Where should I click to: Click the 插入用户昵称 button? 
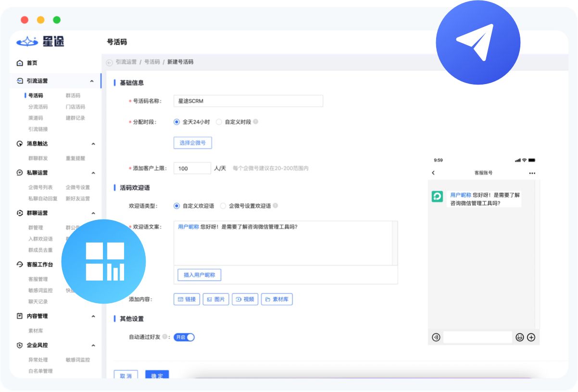[199, 275]
